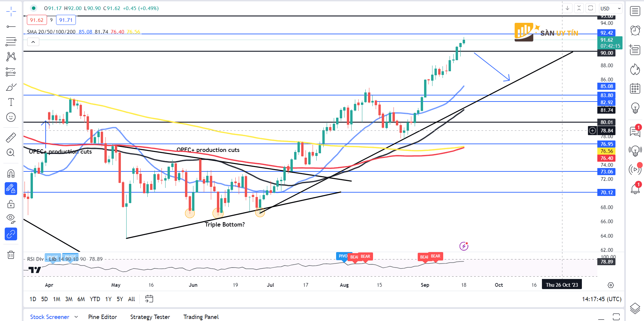Click the plus icon beside 78.84
The height and width of the screenshot is (321, 644).
pos(593,131)
